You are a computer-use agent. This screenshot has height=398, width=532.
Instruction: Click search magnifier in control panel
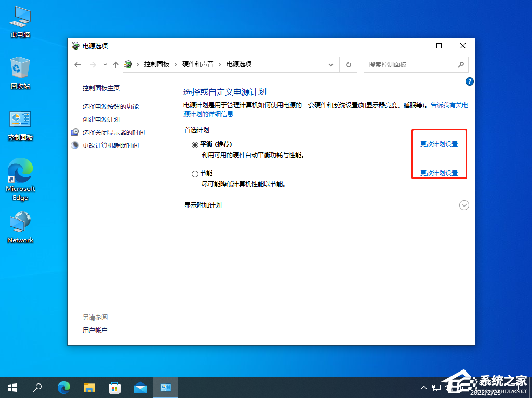click(461, 64)
